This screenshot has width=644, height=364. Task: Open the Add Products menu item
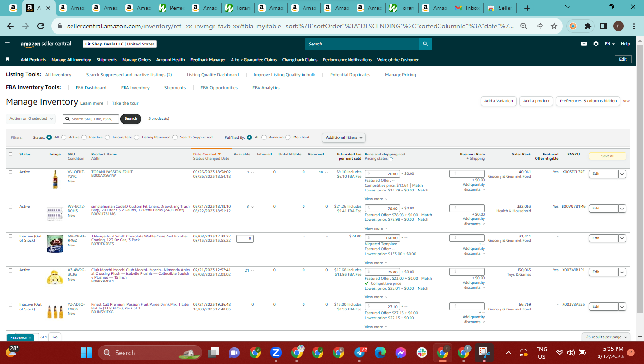(x=33, y=60)
